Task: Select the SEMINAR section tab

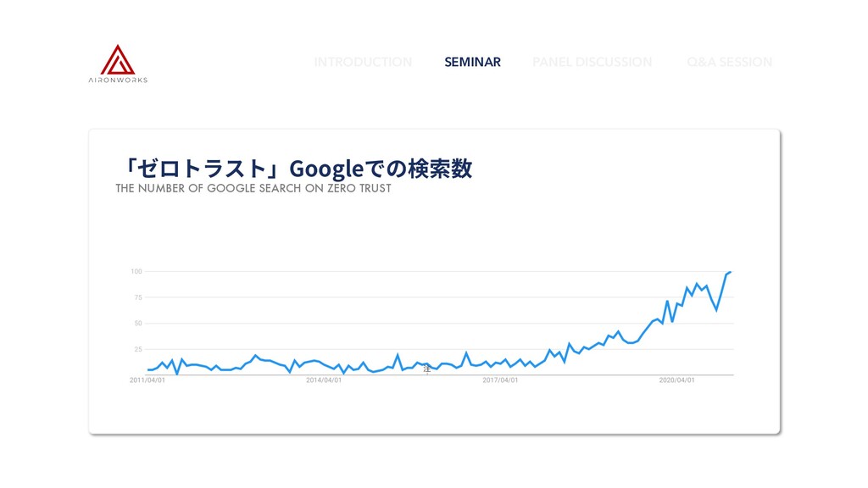Action: [x=473, y=62]
